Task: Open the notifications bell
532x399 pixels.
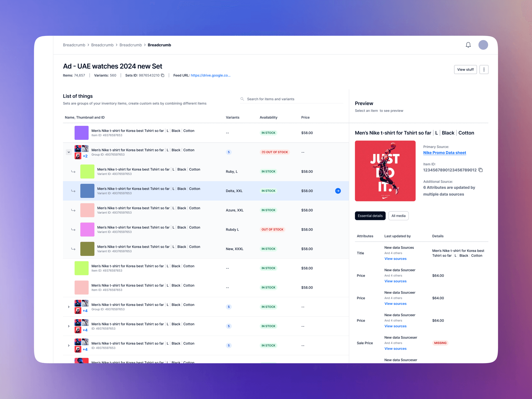Action: [x=468, y=45]
